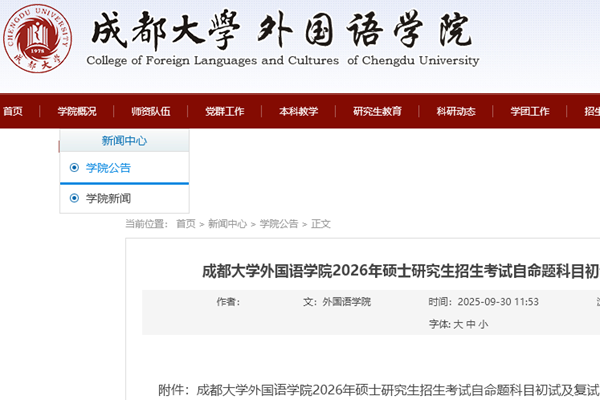This screenshot has height=400, width=600.
Task: Click the English banner subtitle College of Foreign Languages
Action: [282, 60]
